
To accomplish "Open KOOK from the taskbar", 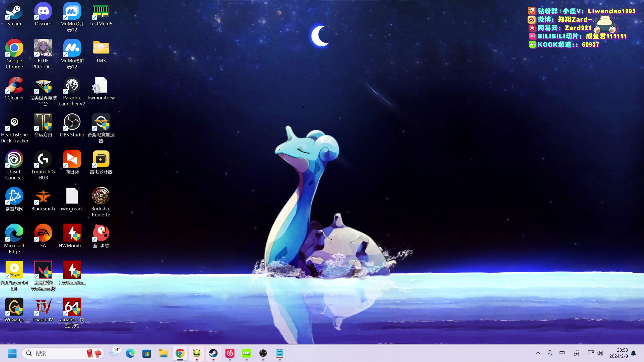I will pos(247,353).
